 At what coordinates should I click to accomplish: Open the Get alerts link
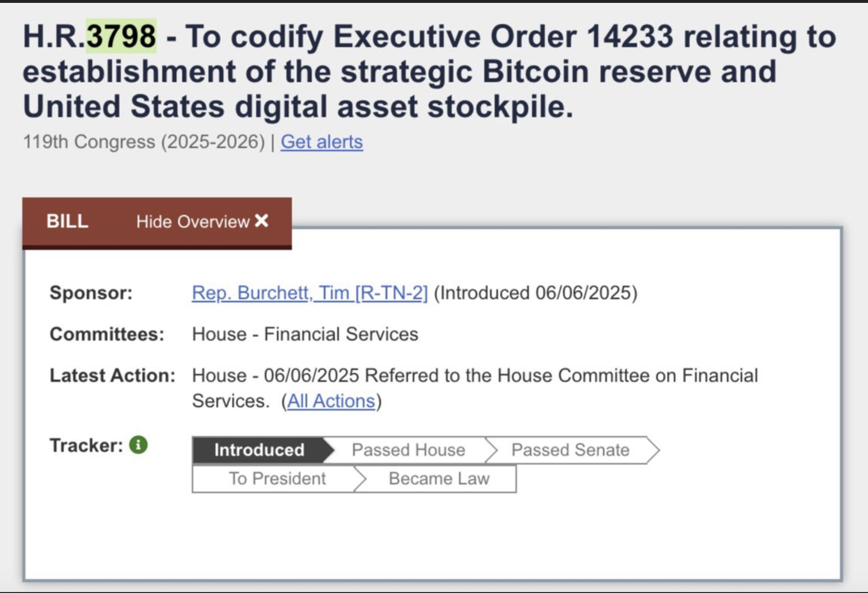[x=322, y=142]
